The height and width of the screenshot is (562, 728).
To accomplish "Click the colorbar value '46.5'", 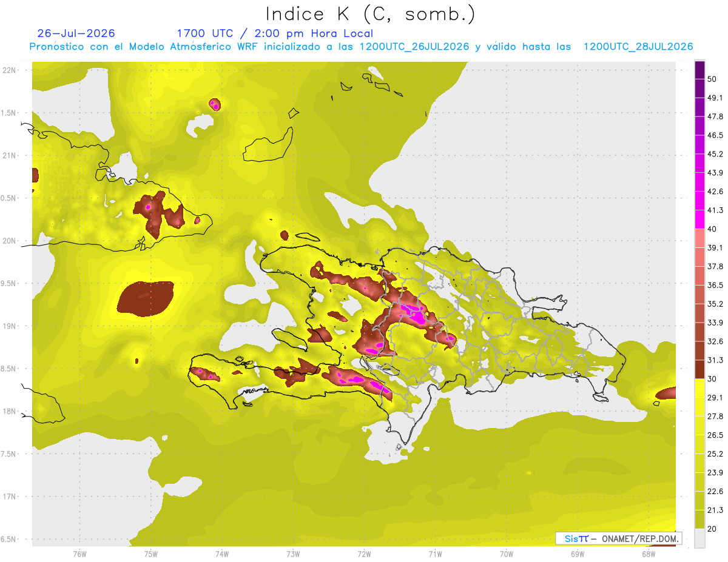I will tap(715, 135).
